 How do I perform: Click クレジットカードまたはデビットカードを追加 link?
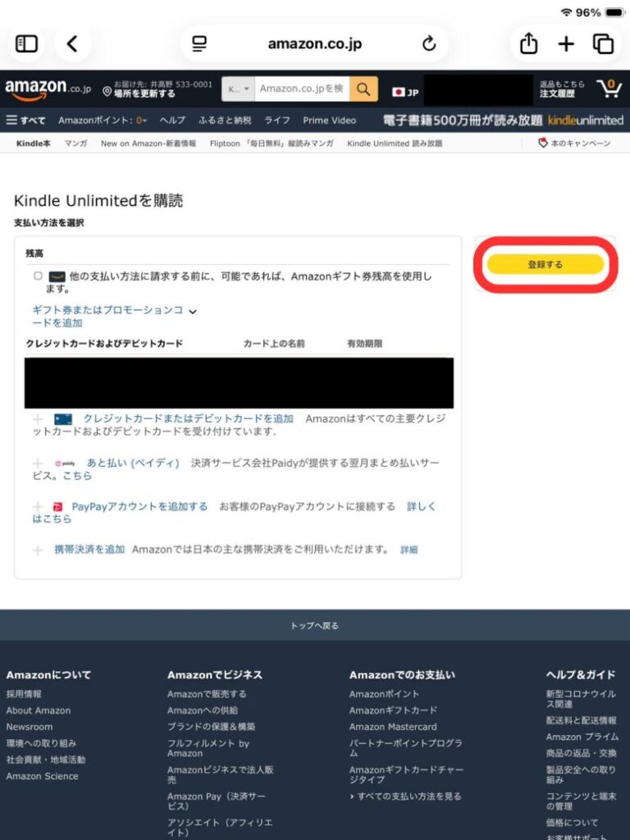pos(188,418)
